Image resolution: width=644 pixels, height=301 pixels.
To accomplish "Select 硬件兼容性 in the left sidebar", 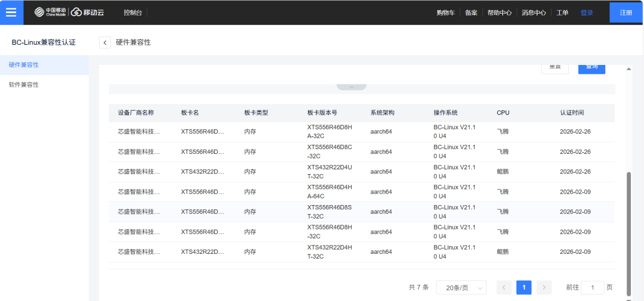I will pyautogui.click(x=44, y=65).
